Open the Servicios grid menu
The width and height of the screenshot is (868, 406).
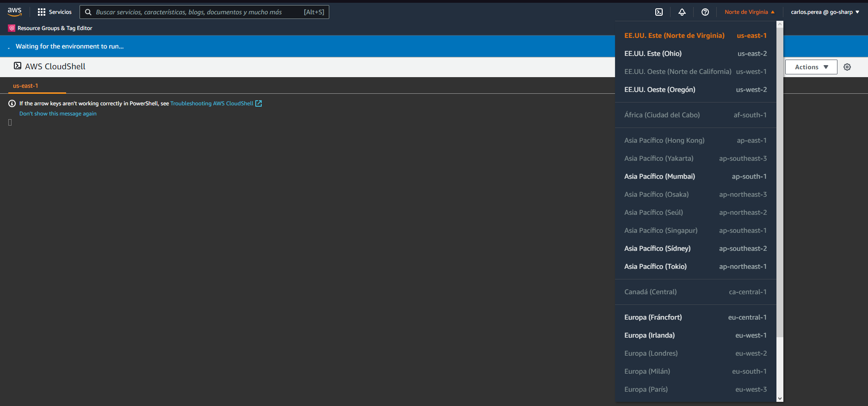(x=55, y=12)
